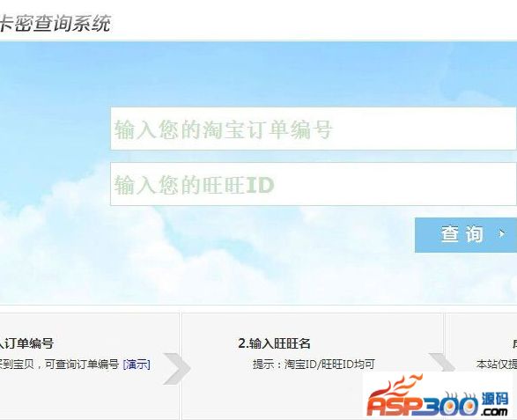
Task: Click the gray chevron after step one
Action: (177, 369)
